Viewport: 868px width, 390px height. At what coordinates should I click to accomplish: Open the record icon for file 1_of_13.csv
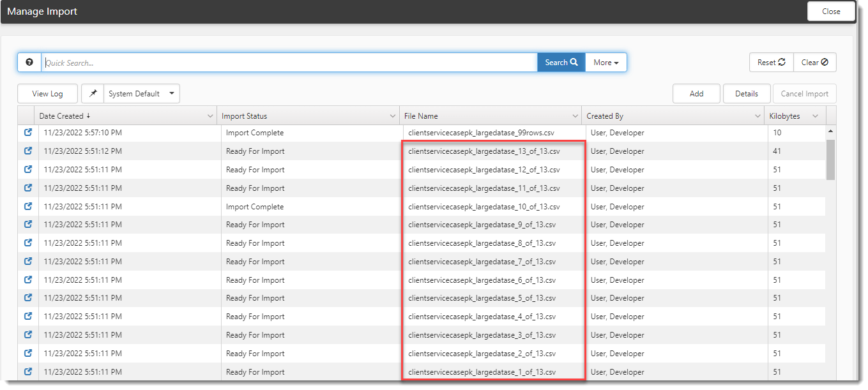pos(28,371)
